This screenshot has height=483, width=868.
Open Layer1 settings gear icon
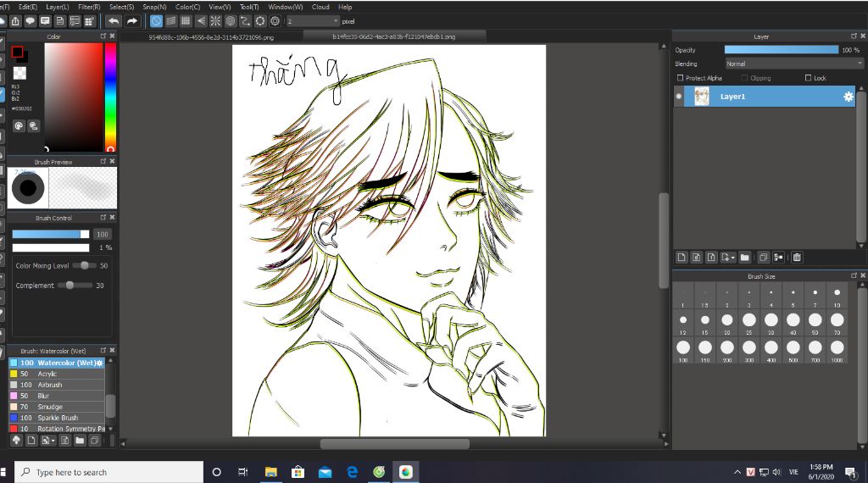click(848, 97)
